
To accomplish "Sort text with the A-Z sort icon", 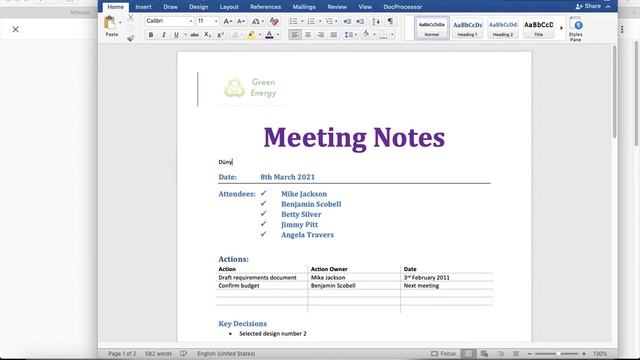I will (376, 21).
